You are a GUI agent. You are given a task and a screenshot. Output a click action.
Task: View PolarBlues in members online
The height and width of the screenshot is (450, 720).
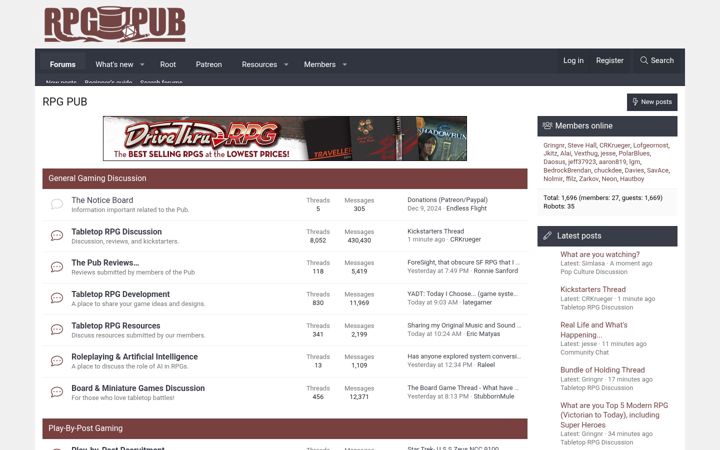[x=634, y=153]
